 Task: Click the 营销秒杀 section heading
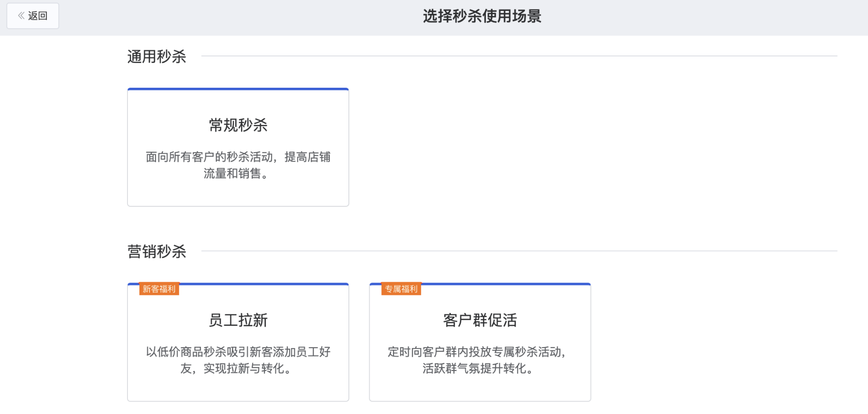157,251
